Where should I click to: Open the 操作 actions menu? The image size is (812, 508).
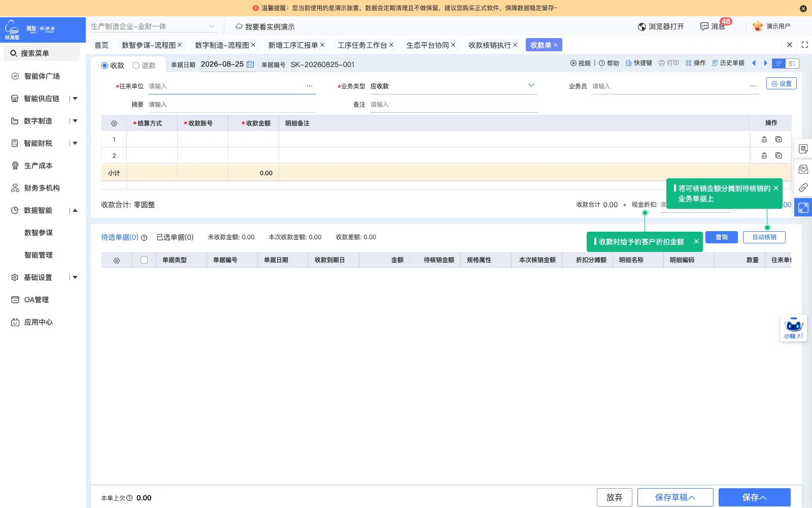click(x=696, y=63)
